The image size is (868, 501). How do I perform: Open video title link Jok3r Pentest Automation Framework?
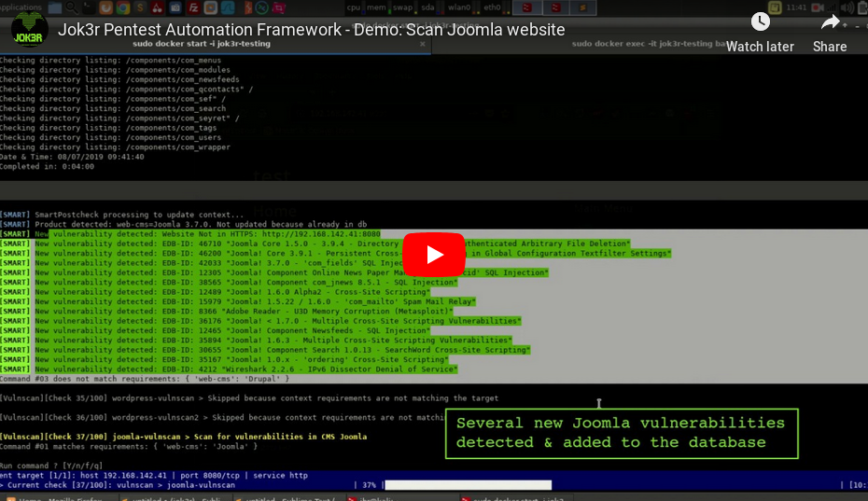pyautogui.click(x=311, y=29)
